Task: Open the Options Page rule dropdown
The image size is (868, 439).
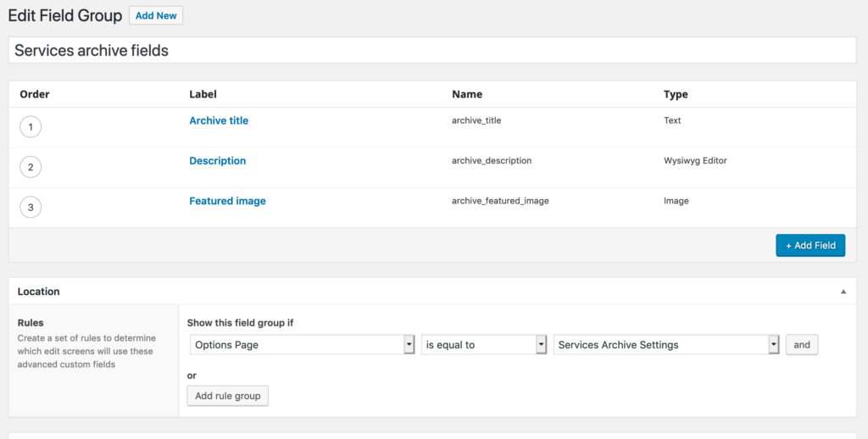Action: pos(303,345)
